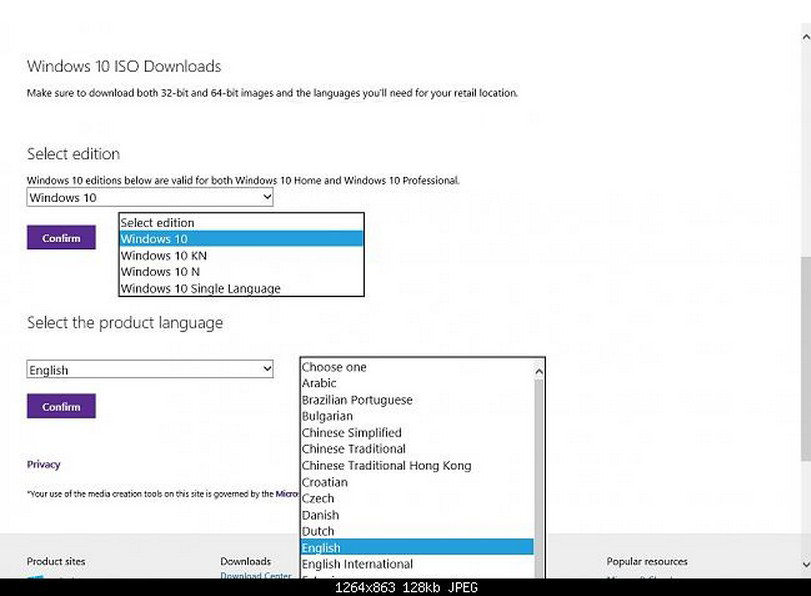Click Confirm button under product language
Screen dimensions: 811x596
[61, 406]
